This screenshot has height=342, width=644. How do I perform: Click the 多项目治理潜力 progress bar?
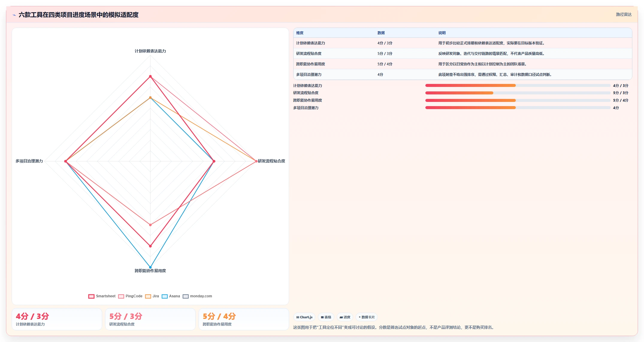tap(518, 108)
